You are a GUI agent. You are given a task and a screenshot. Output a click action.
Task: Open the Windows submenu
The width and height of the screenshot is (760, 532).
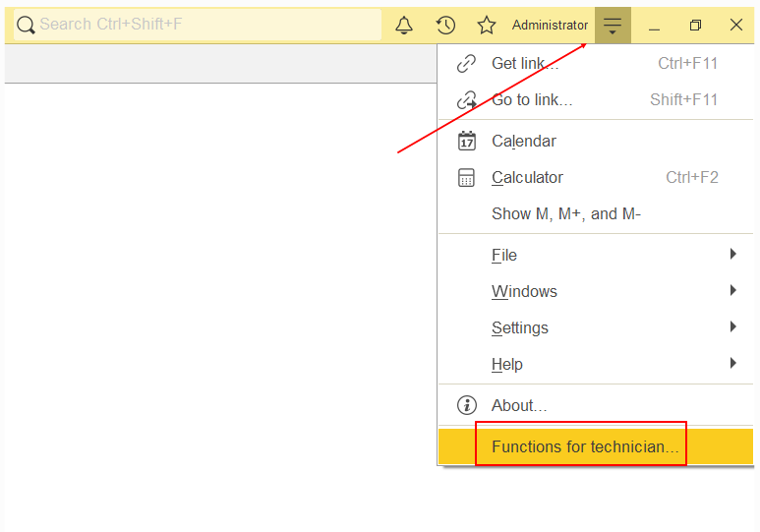tap(596, 291)
